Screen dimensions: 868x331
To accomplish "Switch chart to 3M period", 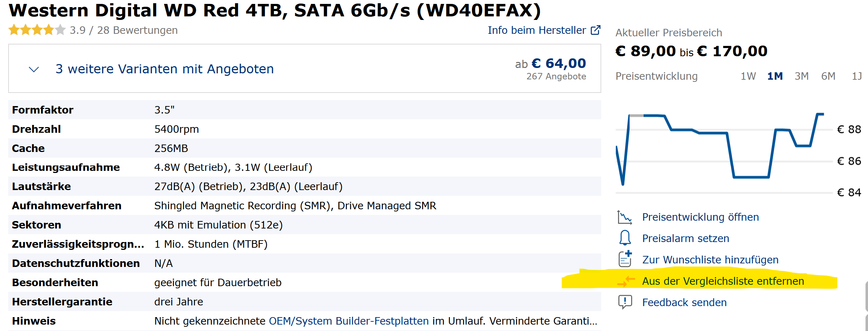I will pyautogui.click(x=801, y=76).
